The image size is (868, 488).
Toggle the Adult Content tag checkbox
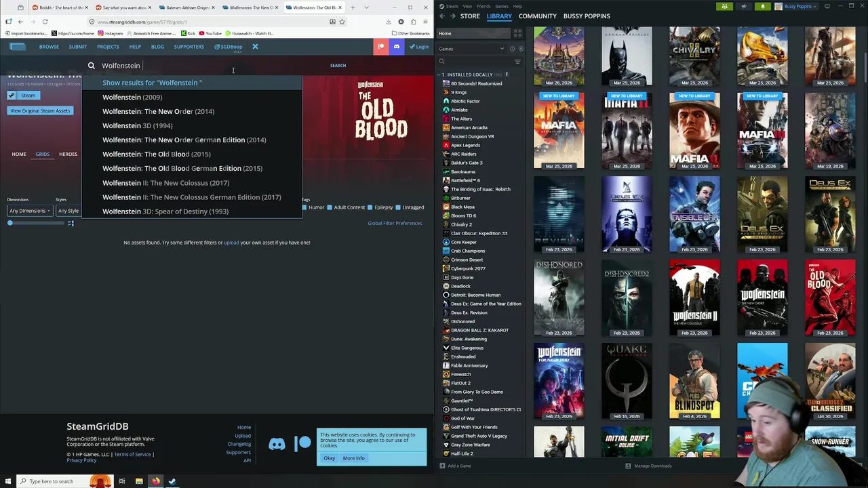coord(330,207)
